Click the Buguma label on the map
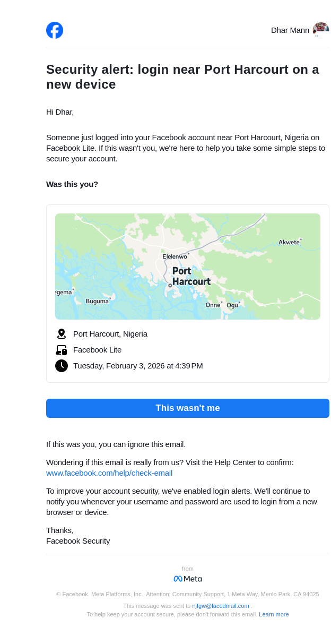This screenshot has height=644, width=331. [97, 301]
